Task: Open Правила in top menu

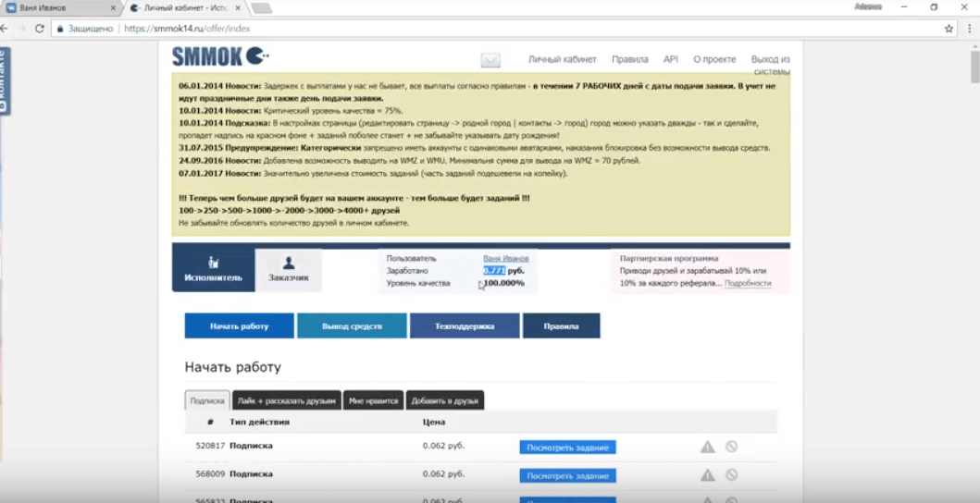Action: click(630, 59)
